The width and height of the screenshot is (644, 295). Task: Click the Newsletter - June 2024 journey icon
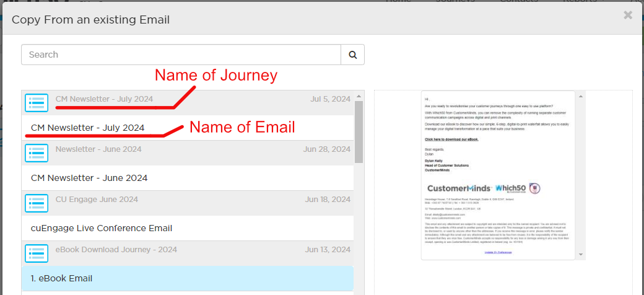[x=37, y=153]
